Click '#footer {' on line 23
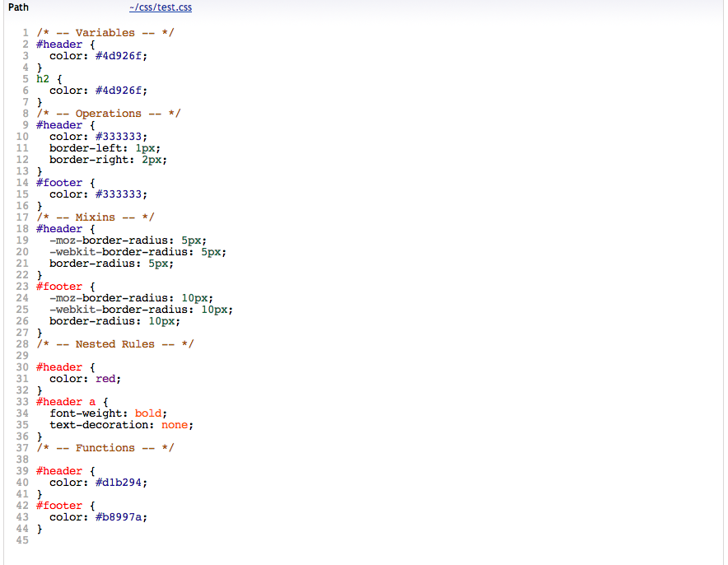This screenshot has width=728, height=565. click(65, 287)
